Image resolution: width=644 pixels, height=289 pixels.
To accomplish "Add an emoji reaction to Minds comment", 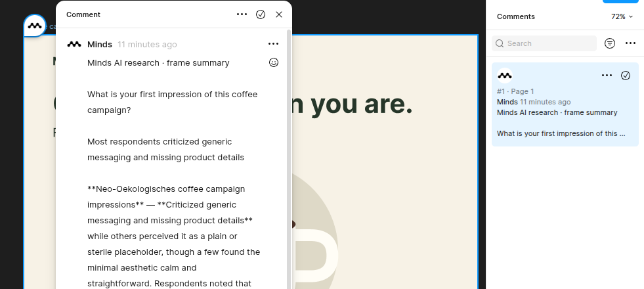I will point(274,62).
